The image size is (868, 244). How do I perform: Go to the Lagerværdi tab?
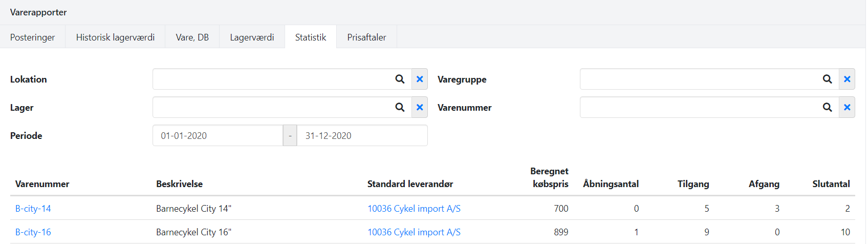point(252,37)
